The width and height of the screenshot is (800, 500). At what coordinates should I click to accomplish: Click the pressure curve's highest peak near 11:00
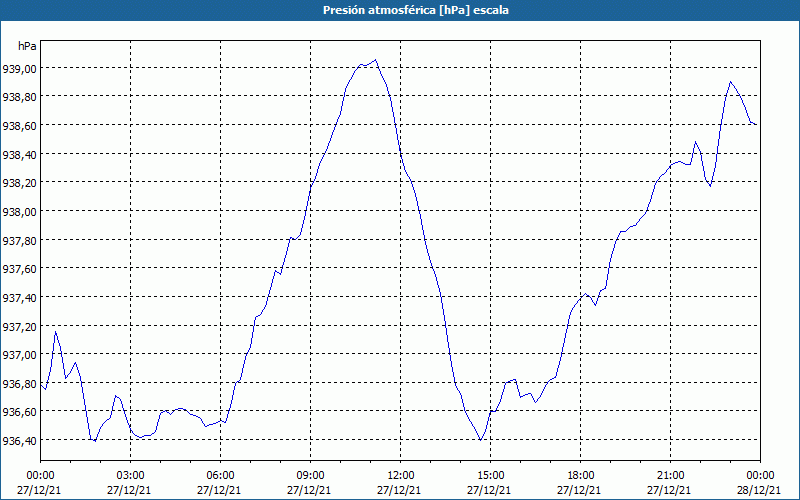[x=375, y=60]
